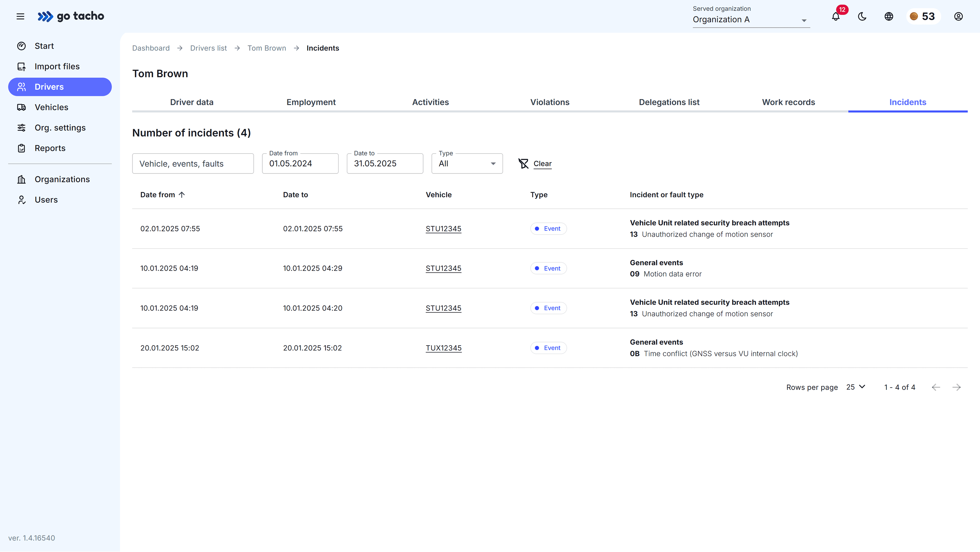Go to next page arrow
The height and width of the screenshot is (552, 980).
[x=957, y=387]
